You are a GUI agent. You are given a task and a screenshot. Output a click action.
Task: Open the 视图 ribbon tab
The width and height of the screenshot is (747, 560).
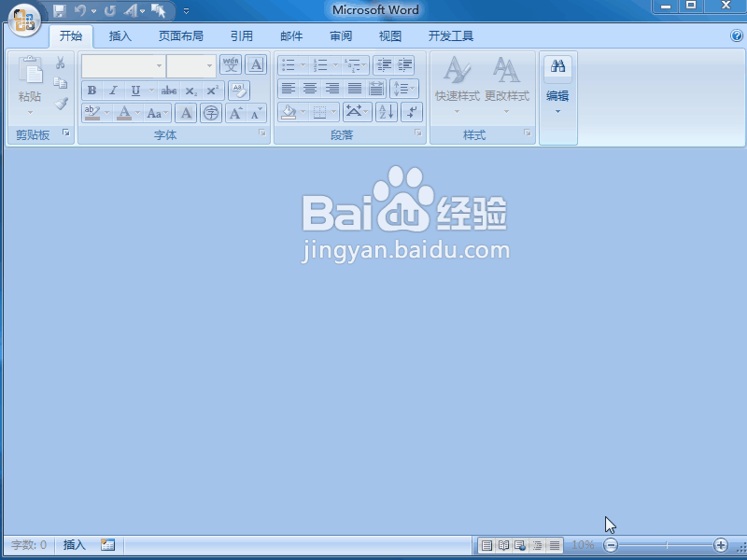click(390, 35)
